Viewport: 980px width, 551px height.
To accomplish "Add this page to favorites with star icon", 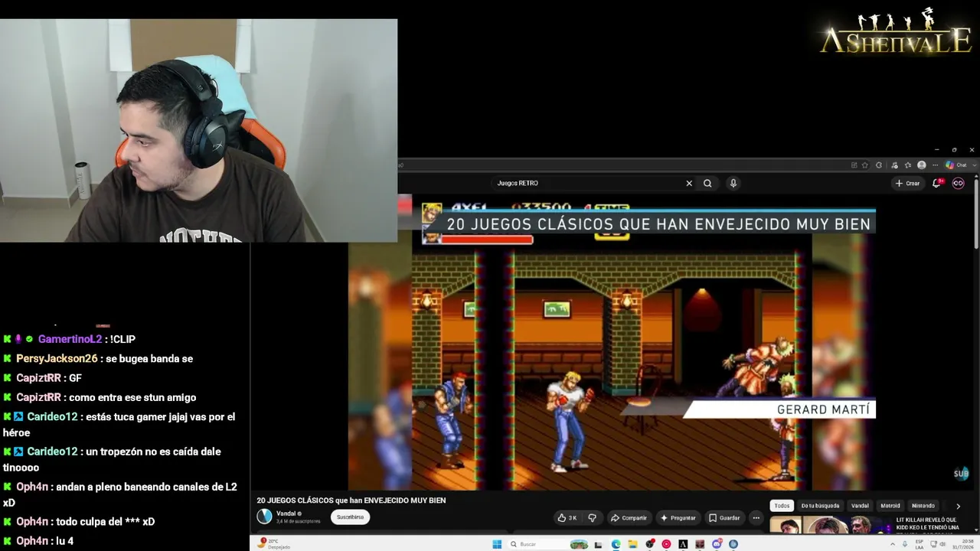I will tap(865, 165).
